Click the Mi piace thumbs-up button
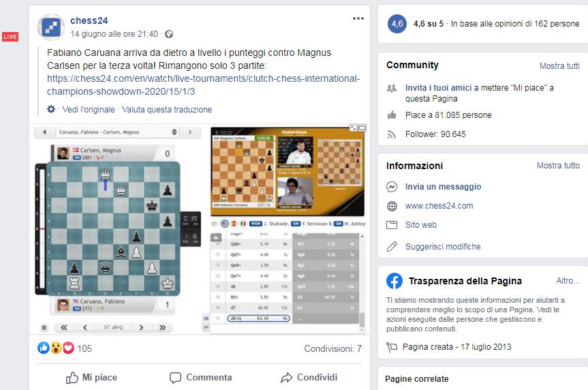588x390 pixels. click(x=91, y=377)
